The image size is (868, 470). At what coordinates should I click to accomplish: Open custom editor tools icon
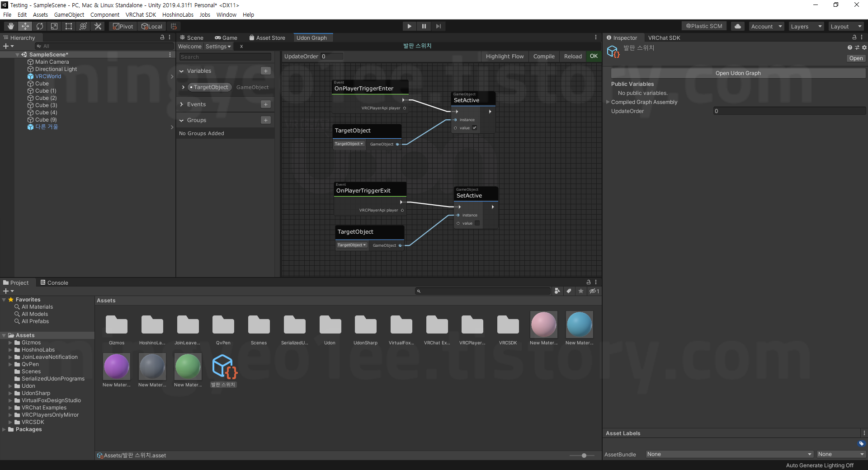[98, 26]
